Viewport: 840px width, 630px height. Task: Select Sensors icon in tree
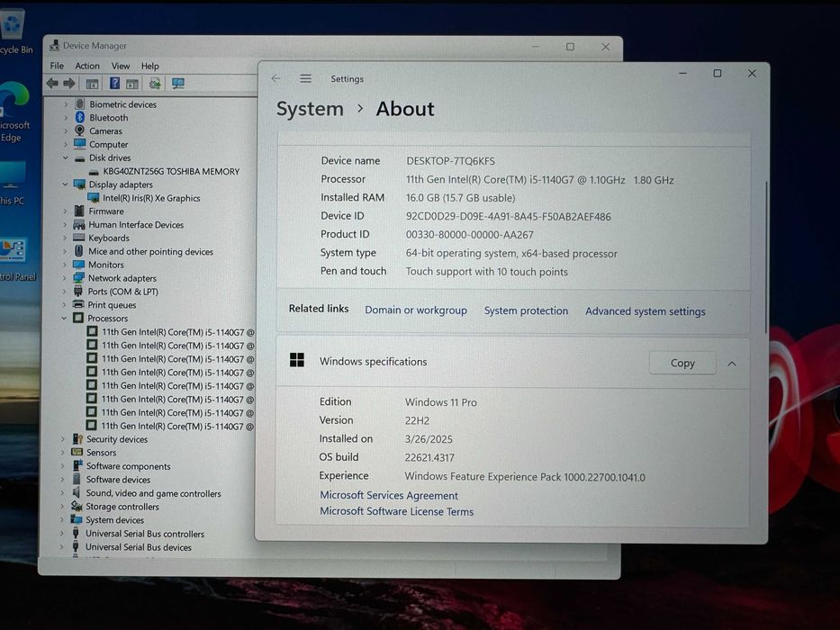click(x=77, y=452)
